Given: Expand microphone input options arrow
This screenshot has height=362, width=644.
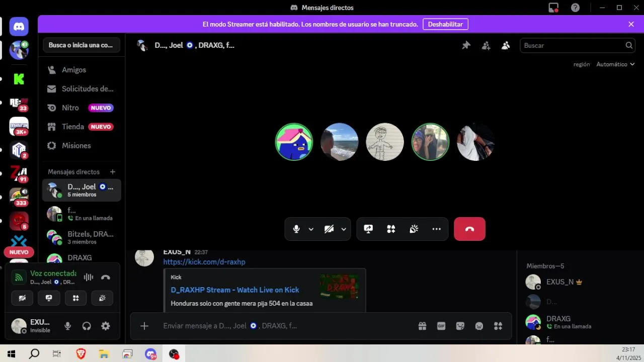Looking at the screenshot, I should [x=311, y=229].
